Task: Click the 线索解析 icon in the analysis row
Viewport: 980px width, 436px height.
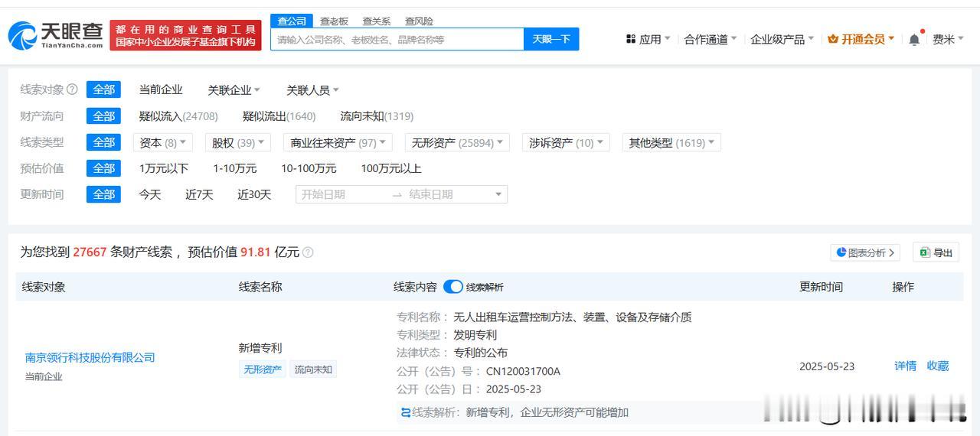Action: coord(406,412)
